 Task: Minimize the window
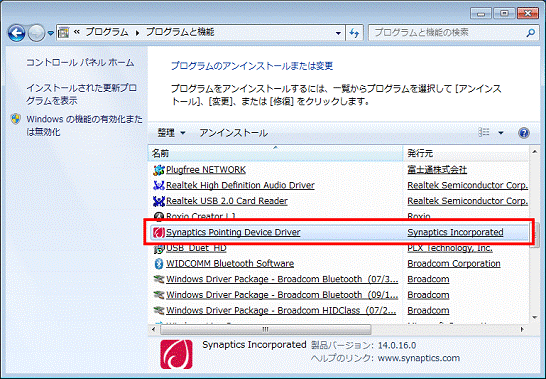click(x=481, y=14)
